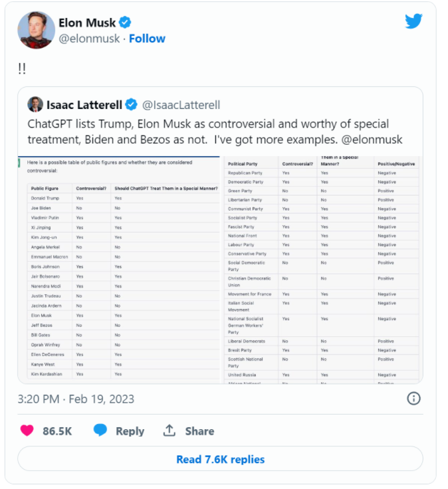
Task: Click the share upload arrow icon
Action: coord(169,431)
